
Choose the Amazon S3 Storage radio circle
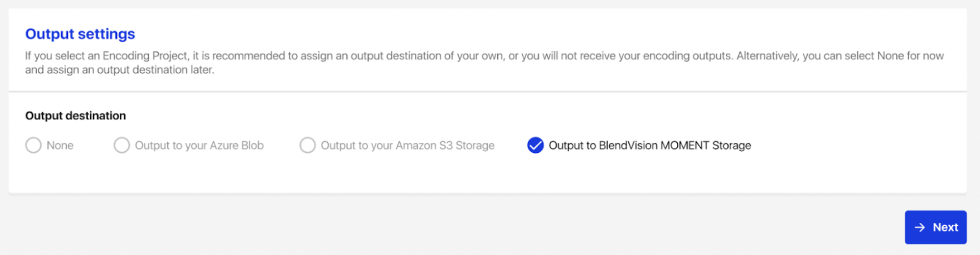307,146
